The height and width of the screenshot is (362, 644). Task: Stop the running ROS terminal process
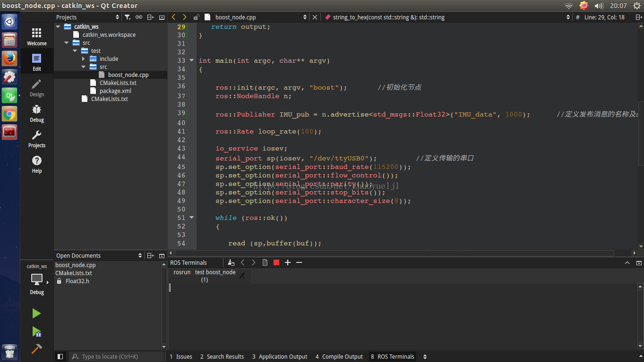click(276, 262)
